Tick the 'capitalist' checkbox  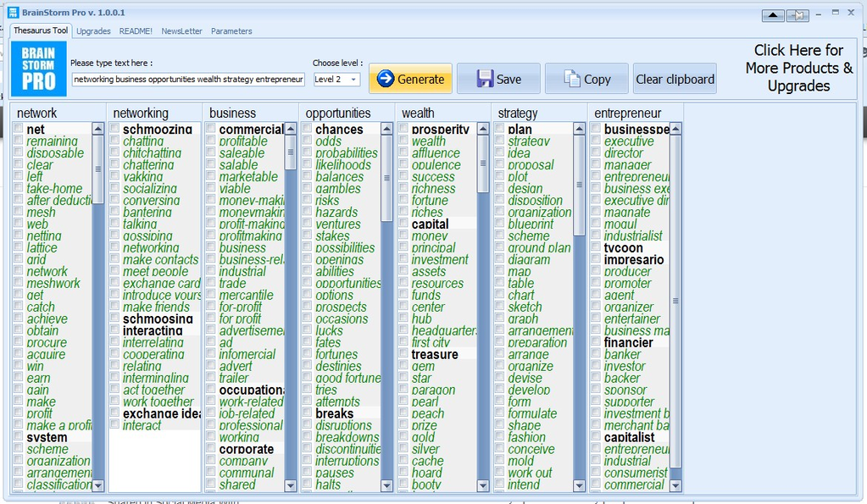tap(596, 436)
